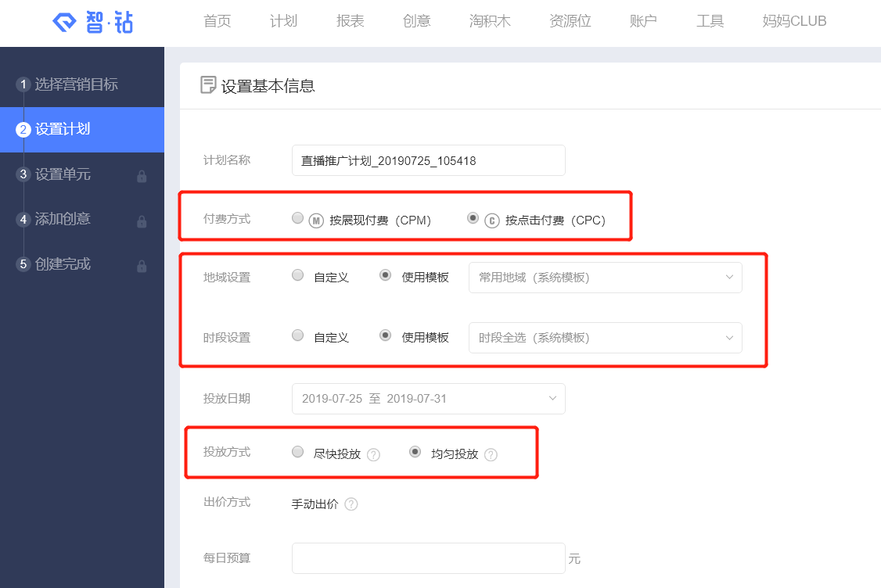Click lock icon on 创建完成 step
Image resolution: width=881 pixels, height=588 pixels.
coord(142,266)
